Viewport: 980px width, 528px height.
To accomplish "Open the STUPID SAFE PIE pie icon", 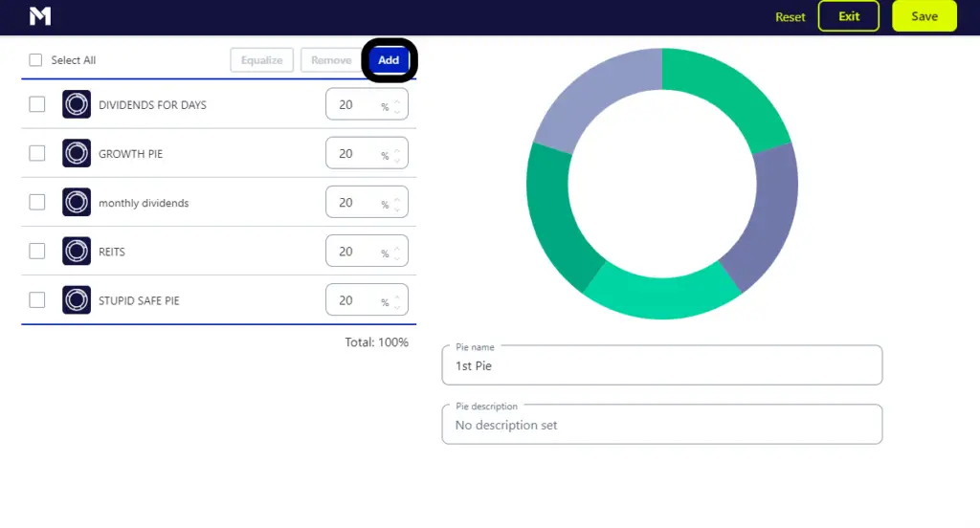I will pos(77,300).
